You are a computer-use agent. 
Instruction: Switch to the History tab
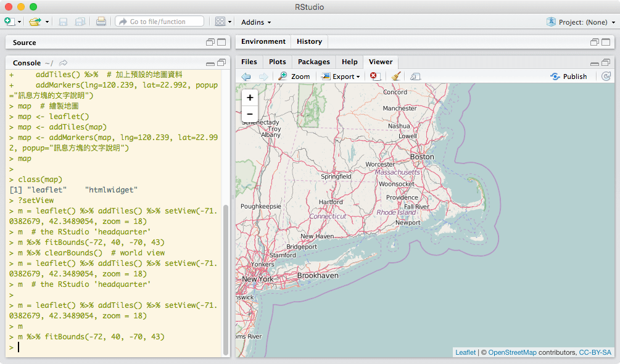click(x=309, y=41)
